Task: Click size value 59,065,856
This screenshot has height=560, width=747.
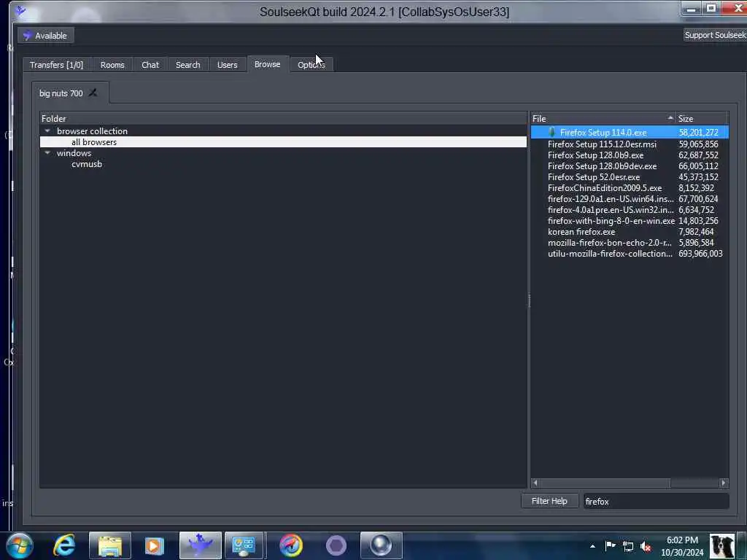Action: coord(698,144)
